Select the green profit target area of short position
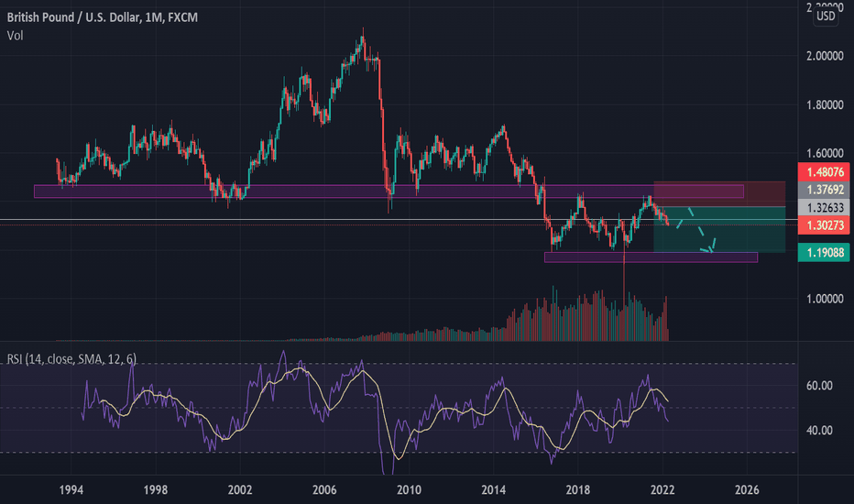The width and height of the screenshot is (854, 504). (x=719, y=229)
